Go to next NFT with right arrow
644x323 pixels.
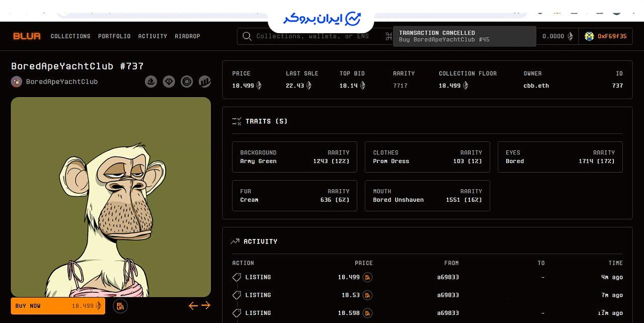[x=206, y=305]
